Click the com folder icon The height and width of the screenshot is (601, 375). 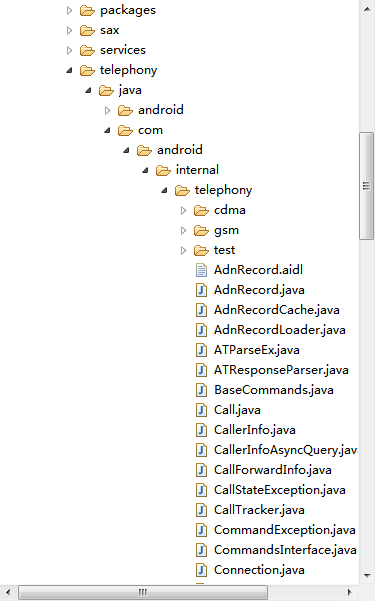point(125,131)
